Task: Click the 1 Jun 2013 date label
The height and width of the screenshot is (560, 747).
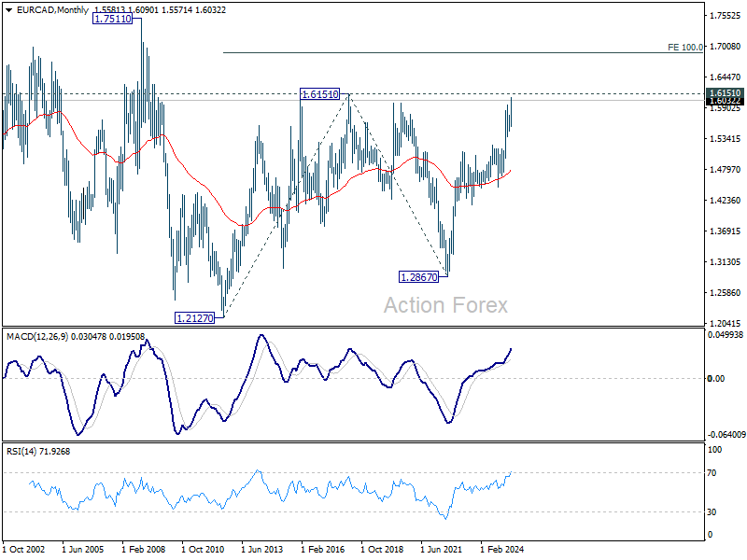Action: tap(262, 549)
